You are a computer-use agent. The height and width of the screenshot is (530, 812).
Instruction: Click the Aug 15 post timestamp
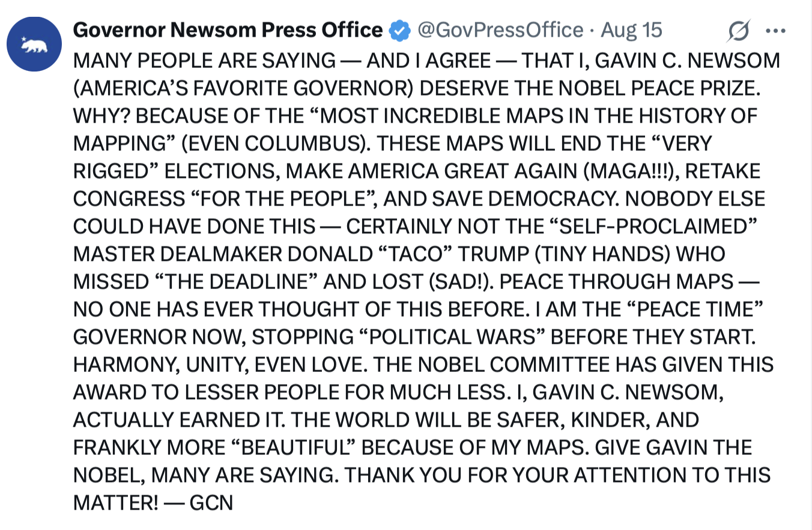pos(631,29)
